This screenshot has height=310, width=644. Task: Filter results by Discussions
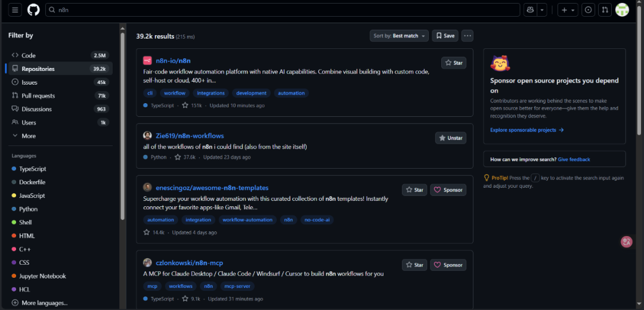(60, 109)
